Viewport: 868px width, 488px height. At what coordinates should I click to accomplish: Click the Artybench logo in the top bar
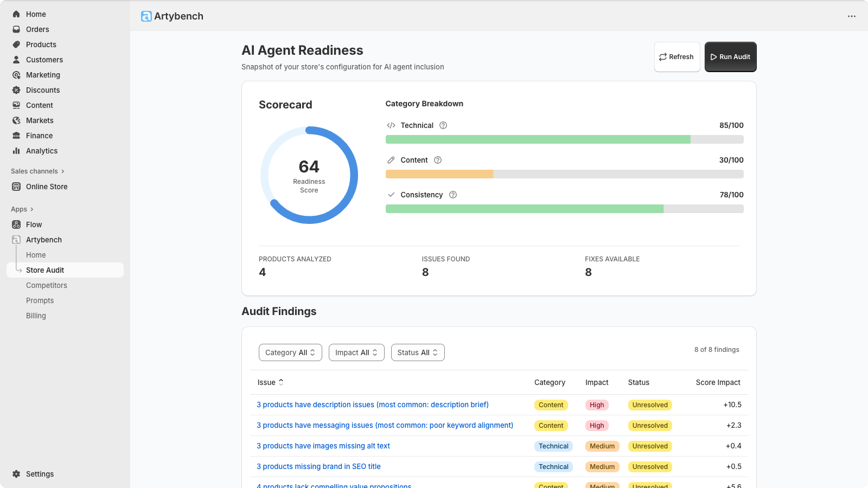point(146,16)
